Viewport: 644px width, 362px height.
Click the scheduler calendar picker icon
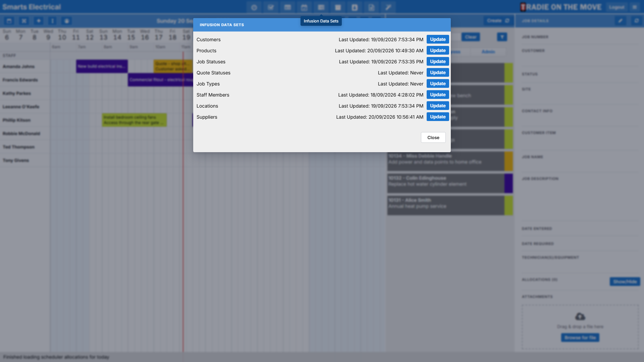click(9, 21)
